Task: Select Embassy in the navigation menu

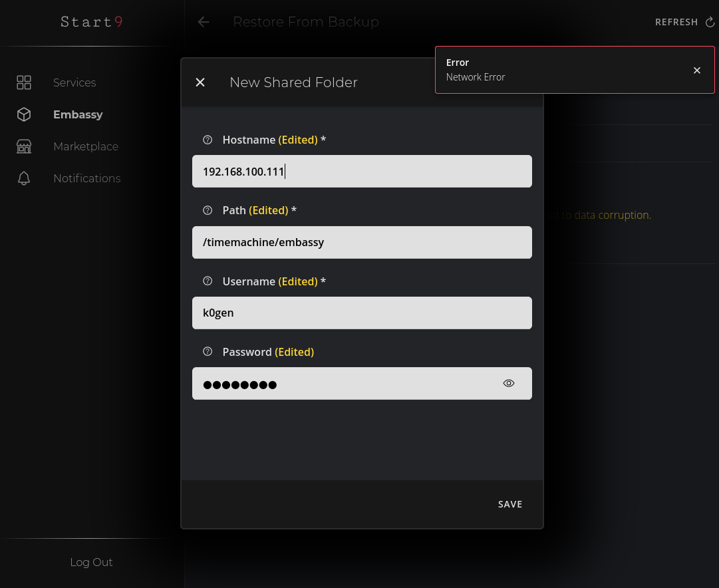Action: pyautogui.click(x=78, y=114)
